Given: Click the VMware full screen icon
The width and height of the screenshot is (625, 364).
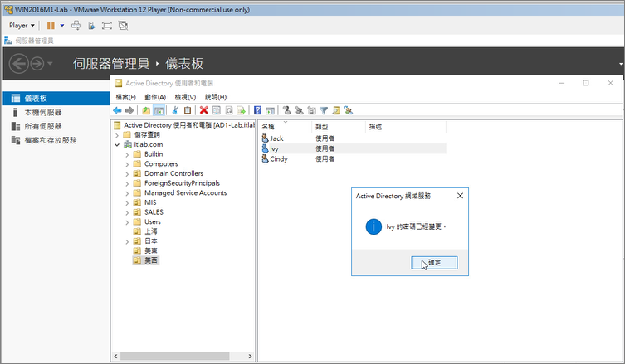Looking at the screenshot, I should tap(107, 26).
